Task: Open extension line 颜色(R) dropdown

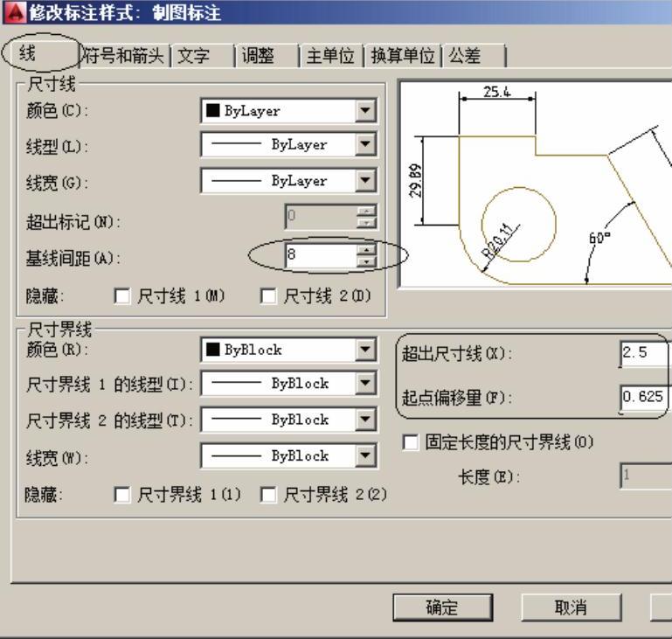Action: point(366,350)
